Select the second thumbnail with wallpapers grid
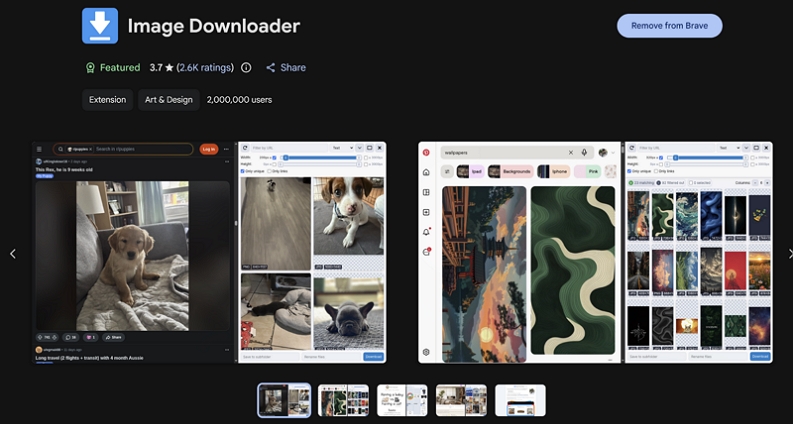 point(343,400)
